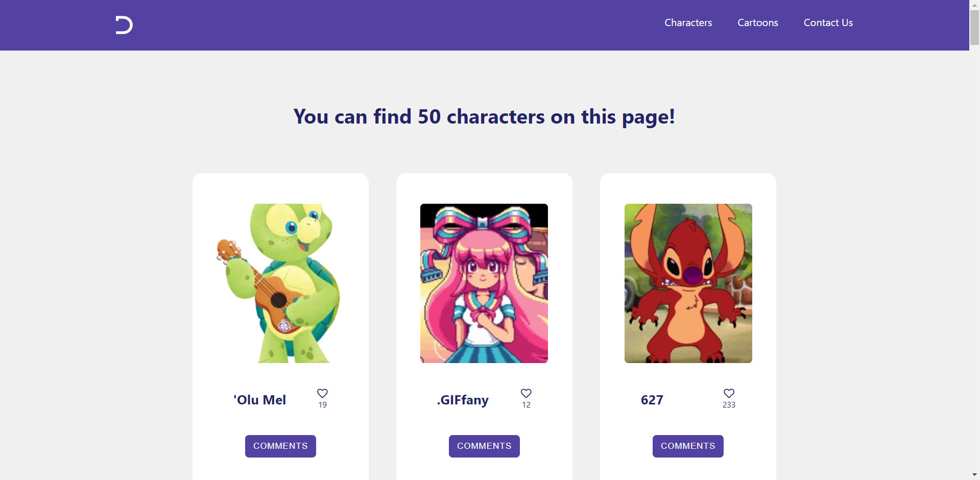Click the site logo in the header
Image resolution: width=980 pixels, height=480 pixels.
(x=124, y=25)
